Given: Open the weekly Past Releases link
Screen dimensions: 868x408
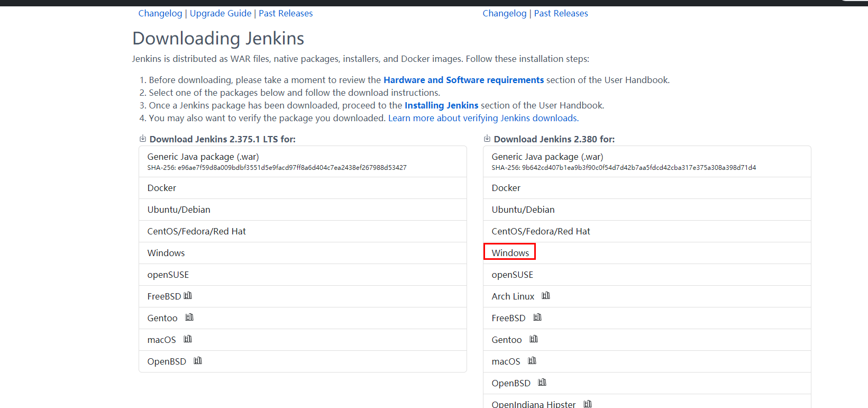Looking at the screenshot, I should (561, 13).
